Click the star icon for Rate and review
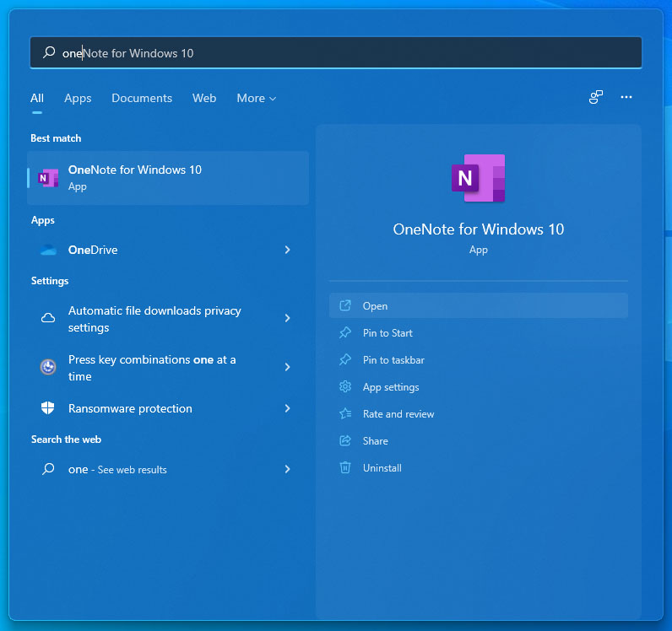Image resolution: width=672 pixels, height=631 pixels. click(345, 413)
